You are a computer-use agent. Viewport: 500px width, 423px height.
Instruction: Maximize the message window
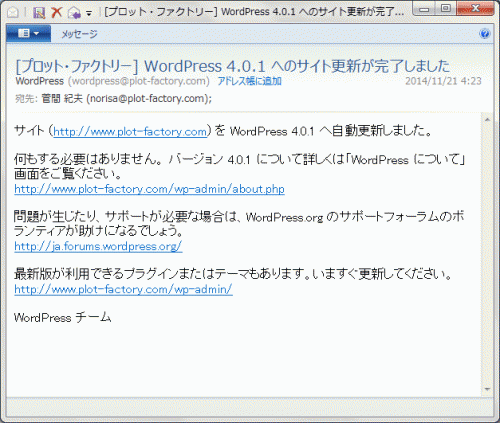[x=446, y=9]
